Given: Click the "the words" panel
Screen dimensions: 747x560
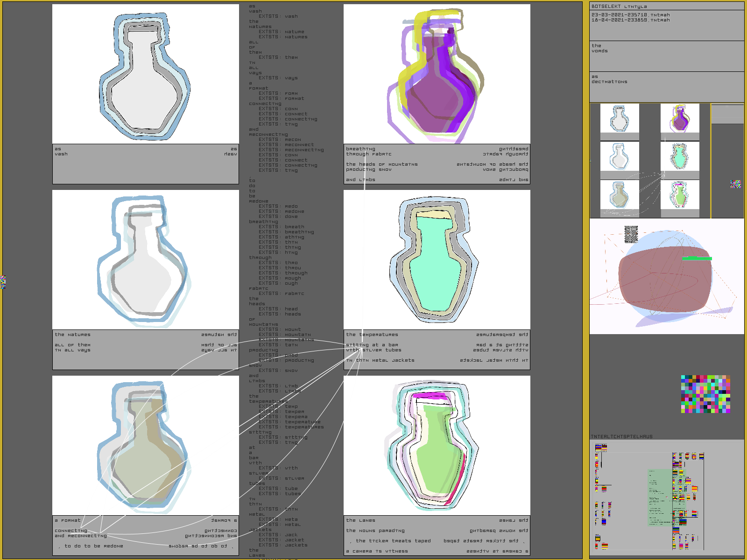Looking at the screenshot, I should pyautogui.click(x=666, y=56).
